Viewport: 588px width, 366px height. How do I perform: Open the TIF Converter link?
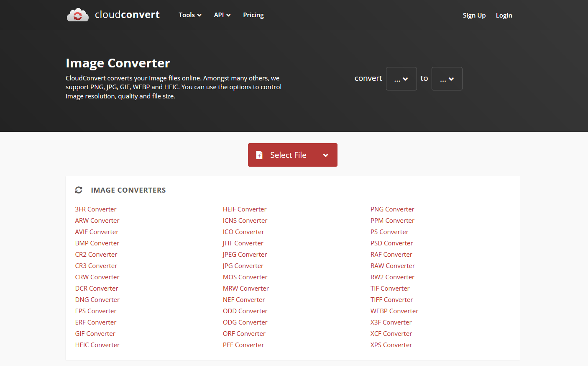tap(390, 289)
